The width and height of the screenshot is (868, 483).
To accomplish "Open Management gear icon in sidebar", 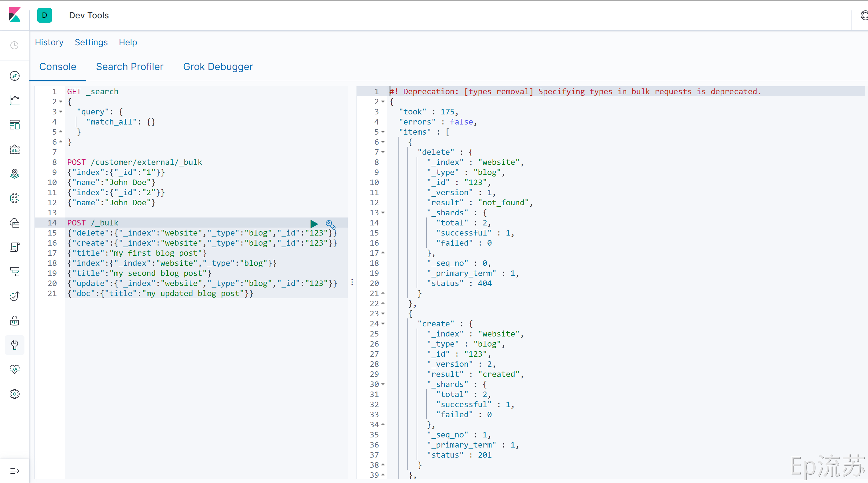I will (x=14, y=394).
